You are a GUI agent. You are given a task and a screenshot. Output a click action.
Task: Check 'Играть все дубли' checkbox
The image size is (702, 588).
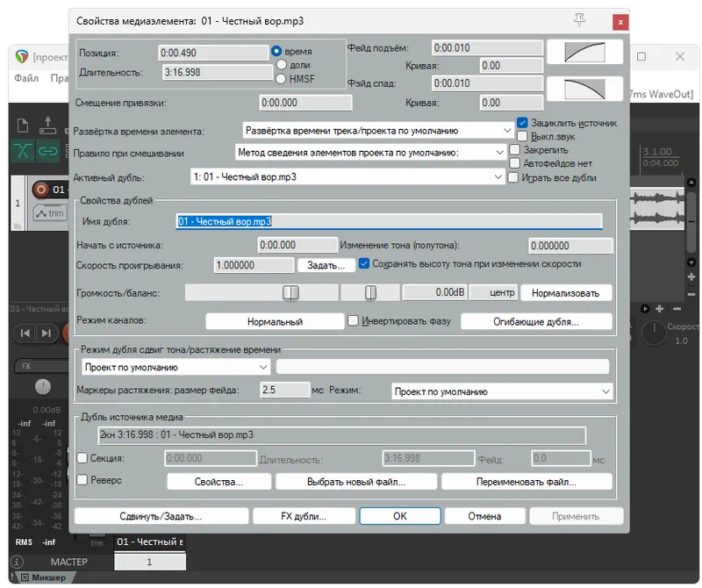tap(513, 178)
